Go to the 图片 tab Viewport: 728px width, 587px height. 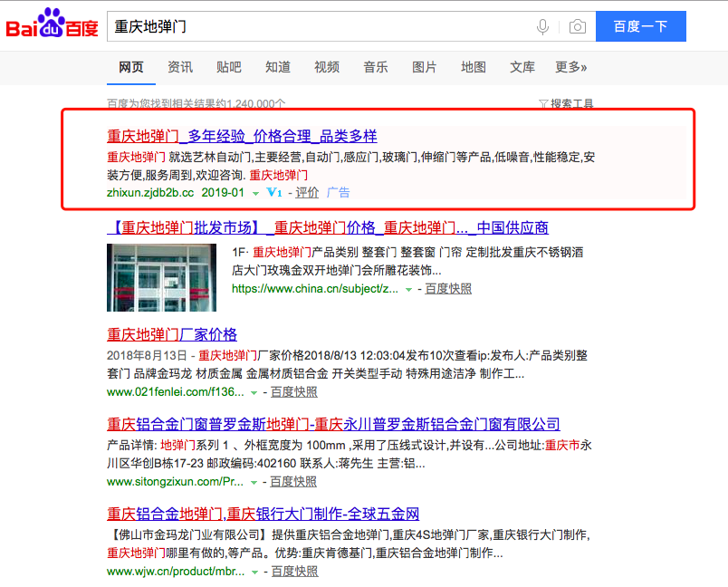425,67
